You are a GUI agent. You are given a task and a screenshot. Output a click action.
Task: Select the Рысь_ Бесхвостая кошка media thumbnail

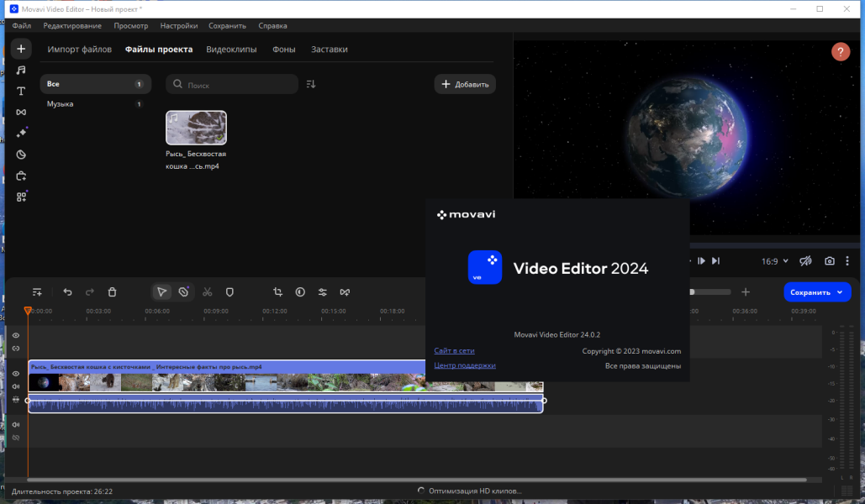point(196,128)
